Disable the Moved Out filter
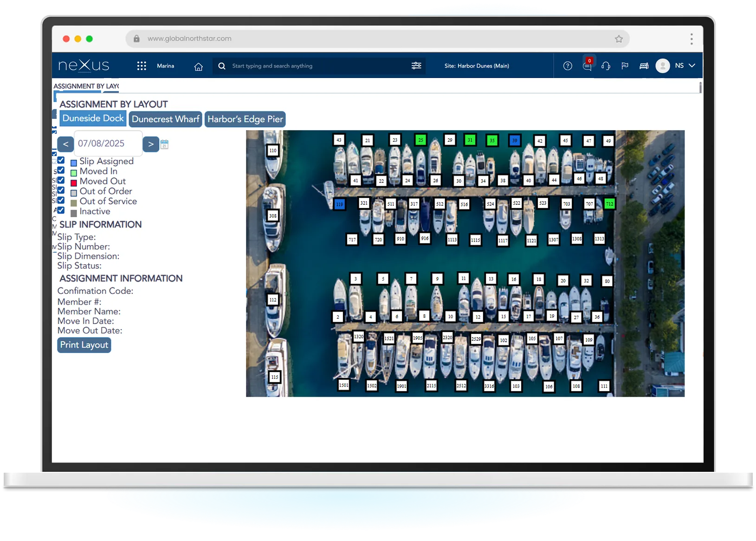 [x=61, y=181]
